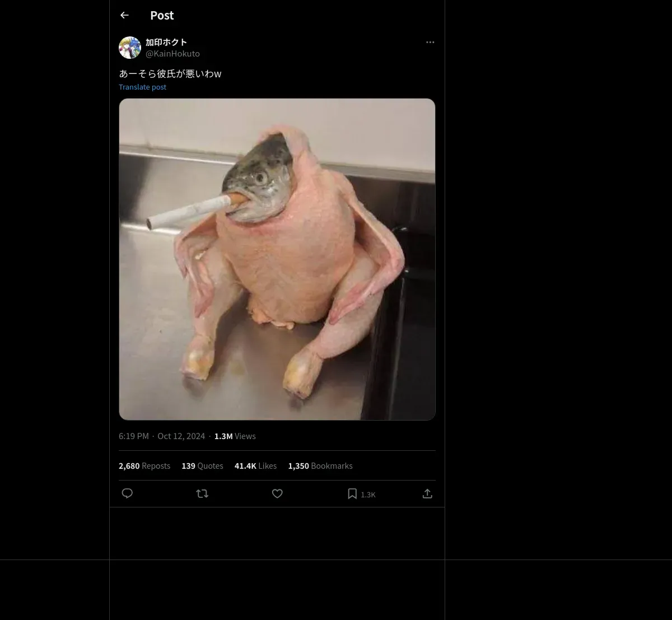Open the fish-chicken image attachment
Screen dimensions: 672x620
click(277, 259)
